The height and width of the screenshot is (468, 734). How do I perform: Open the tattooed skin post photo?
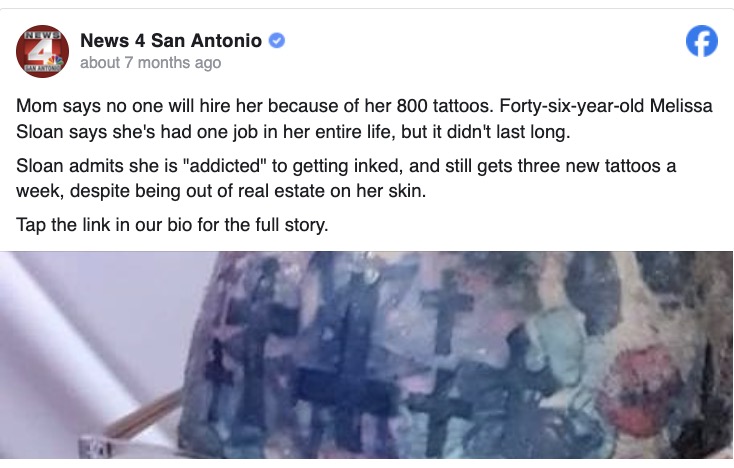367,355
